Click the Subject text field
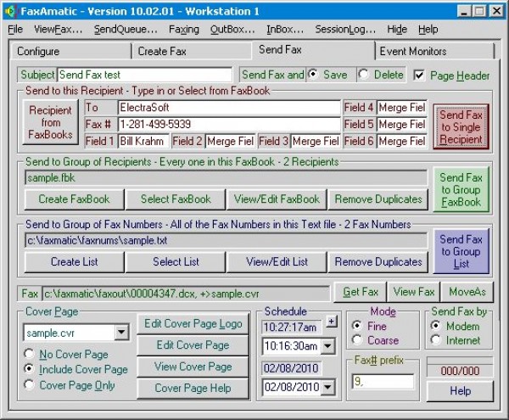This screenshot has height=420, width=509. tap(144, 75)
